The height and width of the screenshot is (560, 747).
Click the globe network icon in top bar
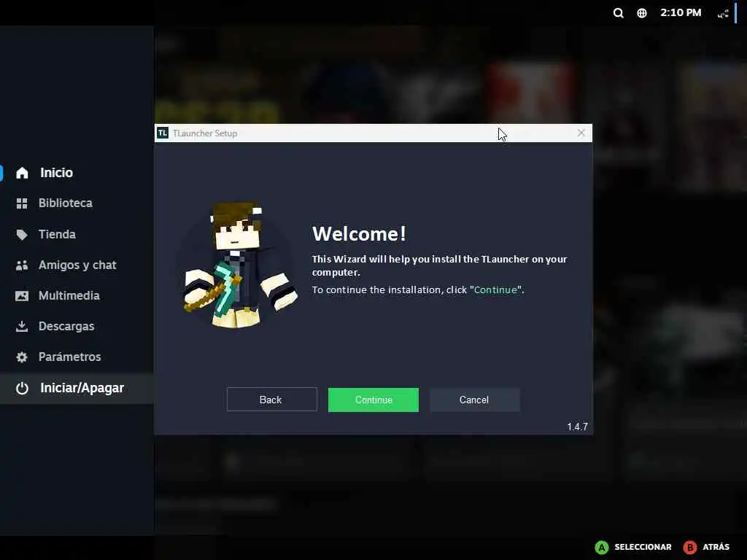pos(642,13)
